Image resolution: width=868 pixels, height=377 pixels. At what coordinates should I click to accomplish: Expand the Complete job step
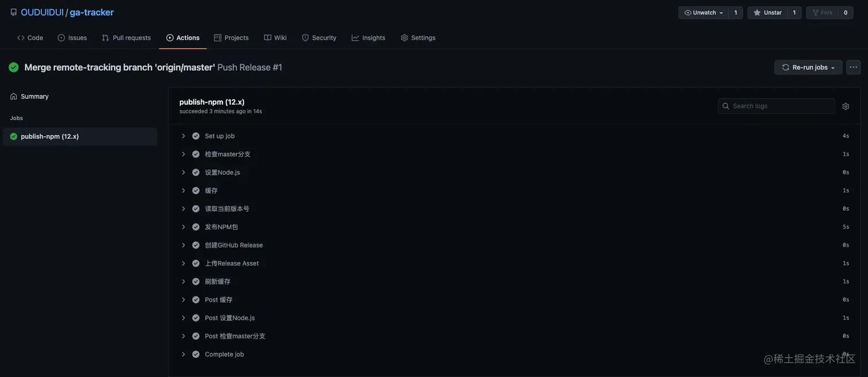pos(184,355)
